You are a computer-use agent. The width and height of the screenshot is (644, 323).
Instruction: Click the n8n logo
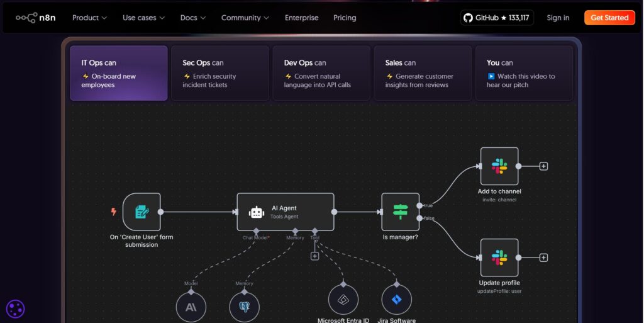(x=36, y=18)
